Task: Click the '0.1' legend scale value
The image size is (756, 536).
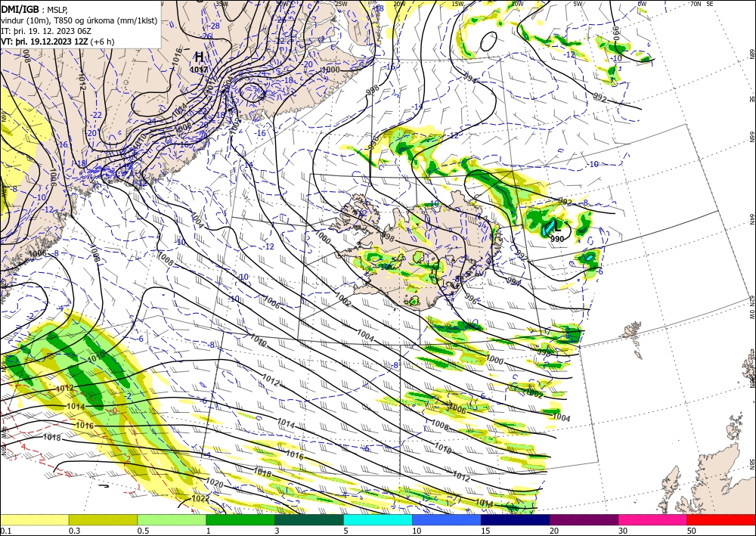Action: [5, 531]
